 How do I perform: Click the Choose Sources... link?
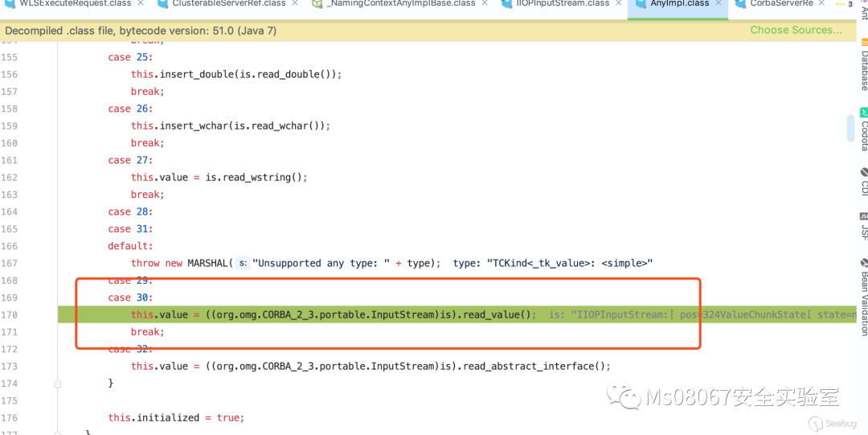click(796, 30)
